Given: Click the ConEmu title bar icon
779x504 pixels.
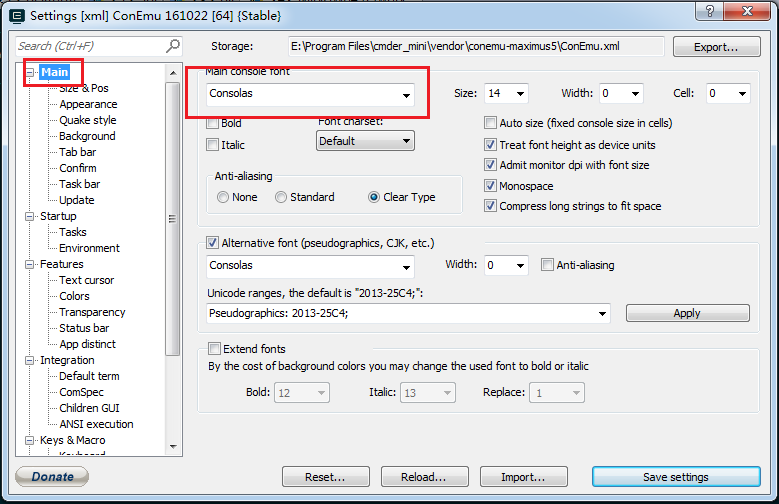Looking at the screenshot, I should (x=15, y=15).
